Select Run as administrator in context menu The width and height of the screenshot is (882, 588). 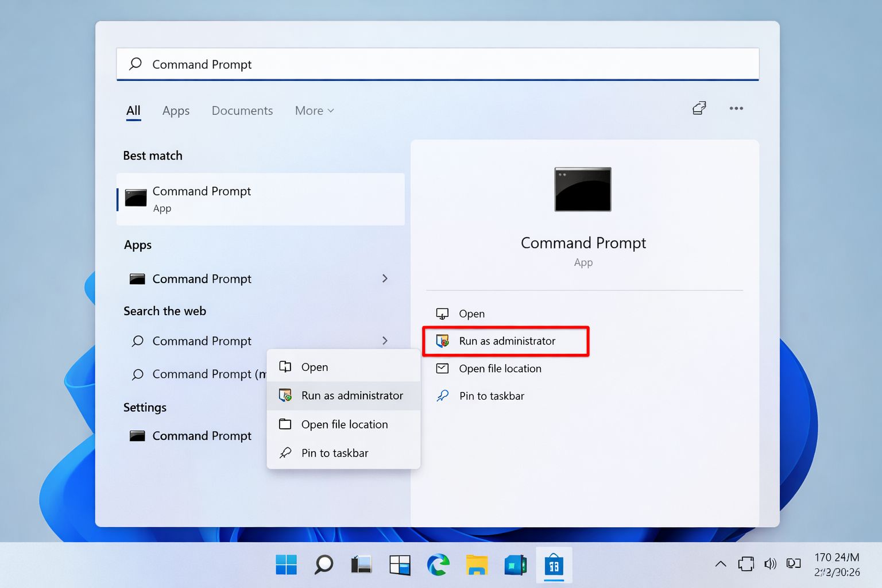tap(351, 396)
